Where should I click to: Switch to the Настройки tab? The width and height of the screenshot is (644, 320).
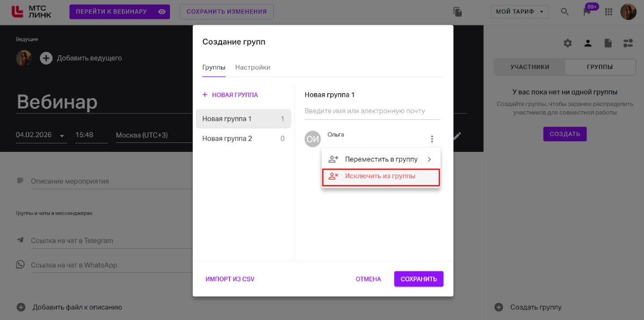coord(252,68)
